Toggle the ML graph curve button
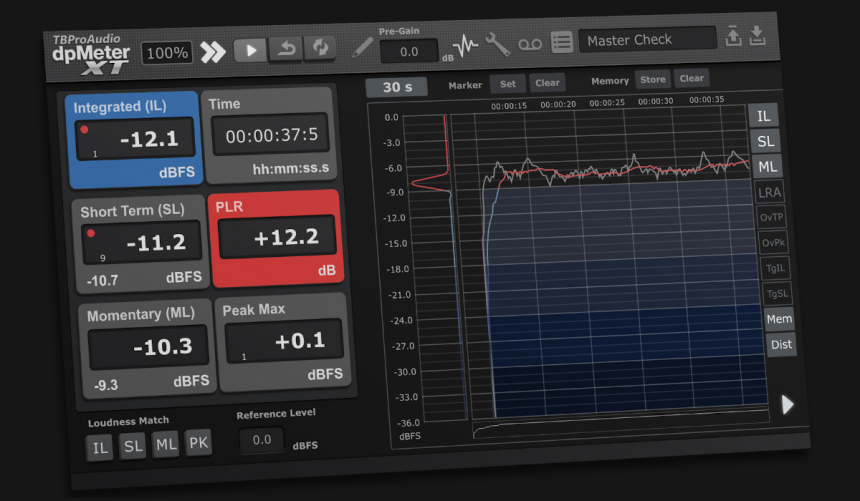Screen dimensions: 860x501 tap(767, 166)
